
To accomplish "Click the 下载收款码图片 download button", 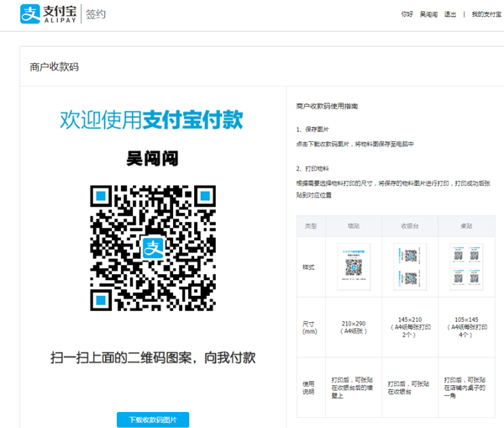I will point(153,420).
